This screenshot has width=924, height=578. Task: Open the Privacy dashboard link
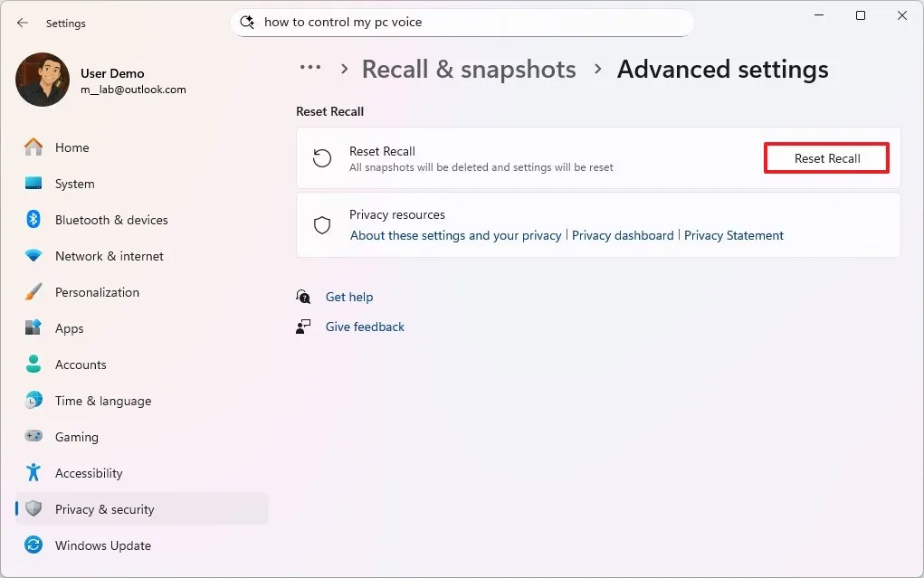pos(623,235)
